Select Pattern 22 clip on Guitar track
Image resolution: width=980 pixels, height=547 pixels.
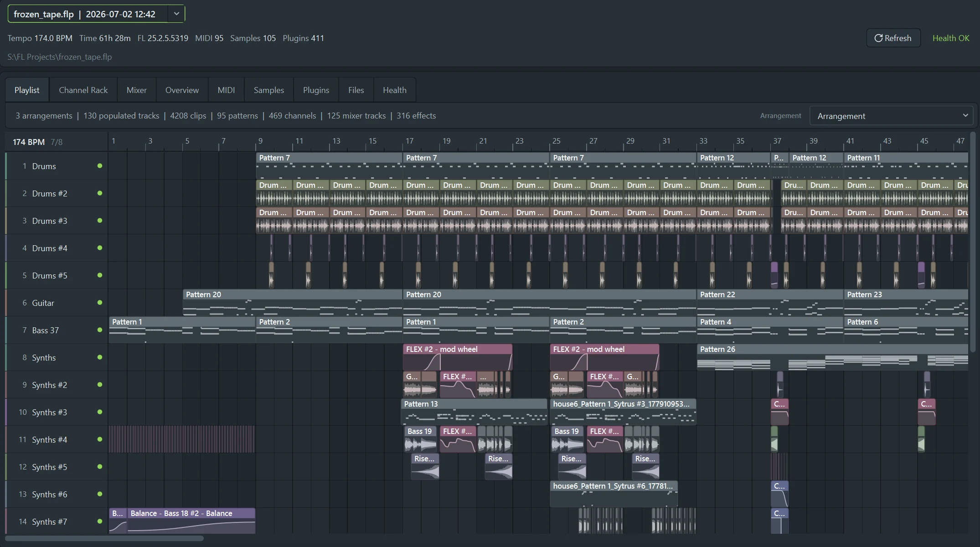[x=770, y=303]
